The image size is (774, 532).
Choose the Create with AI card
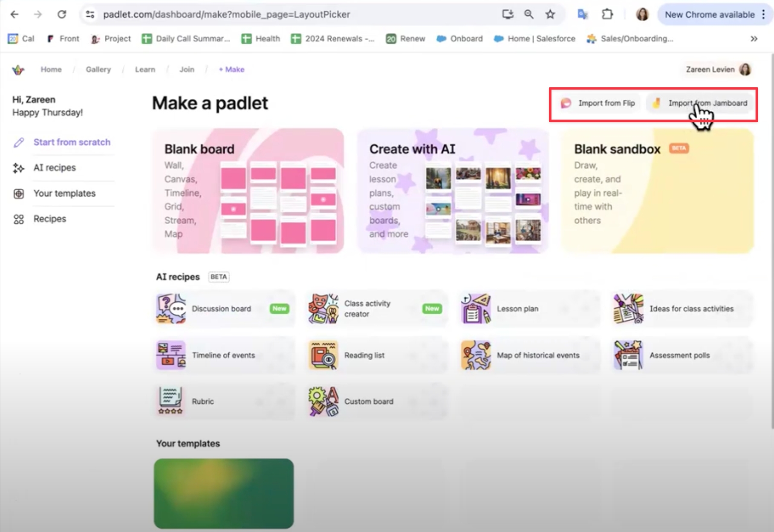click(x=453, y=191)
